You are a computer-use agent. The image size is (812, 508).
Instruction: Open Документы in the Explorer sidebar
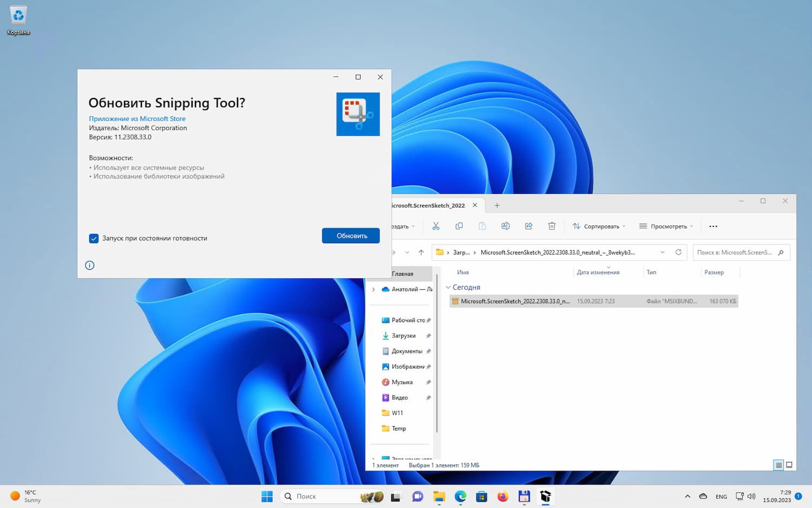tap(405, 351)
